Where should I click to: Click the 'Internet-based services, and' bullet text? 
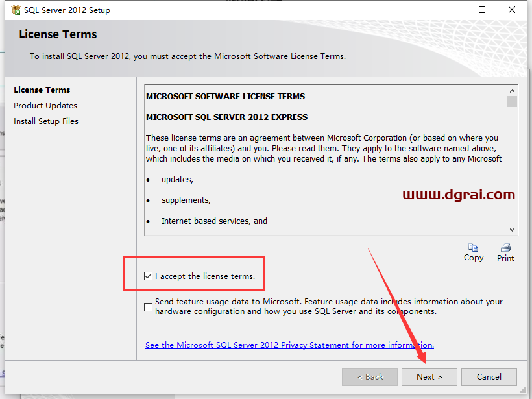(x=215, y=221)
